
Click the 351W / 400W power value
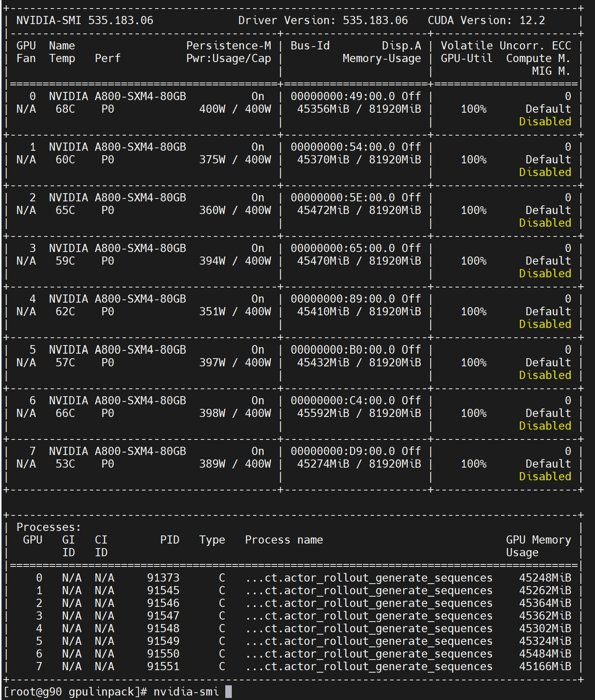235,312
